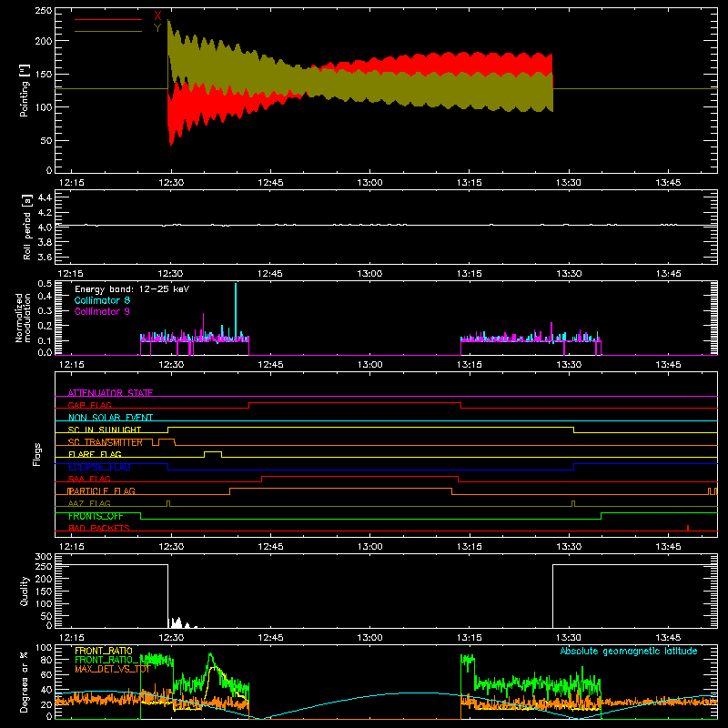Screen dimensions: 728x728
Task: Click the 'BAD_PACKETS' label
Action: (99, 528)
